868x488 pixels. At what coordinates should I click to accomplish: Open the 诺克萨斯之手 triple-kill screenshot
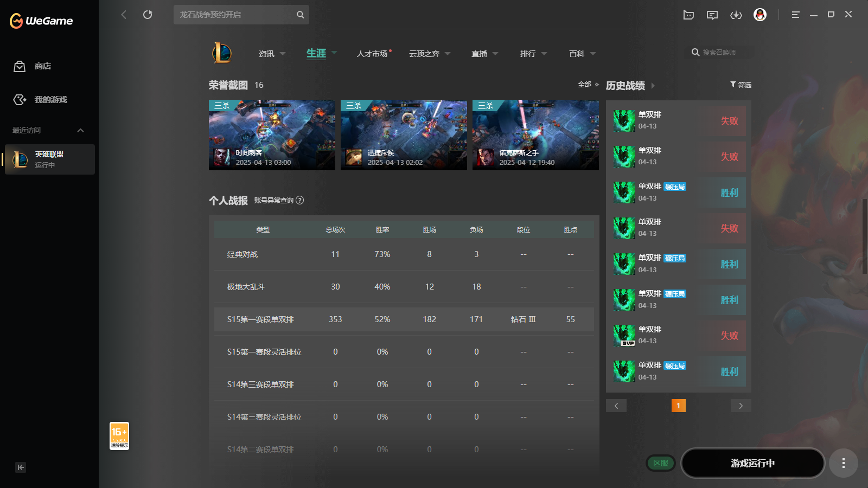(535, 135)
